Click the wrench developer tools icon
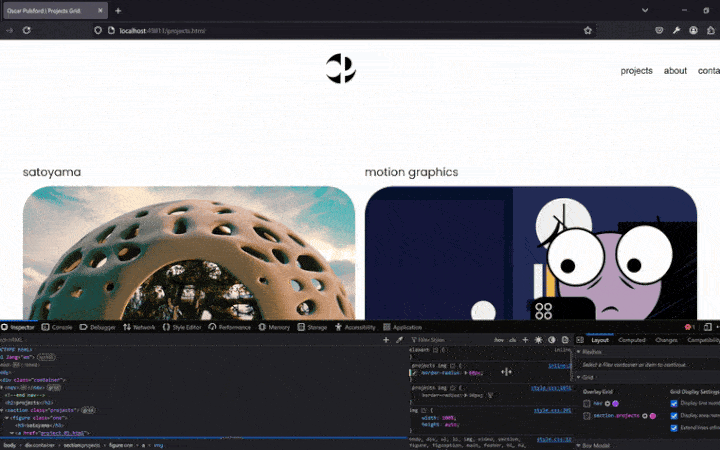The image size is (720, 450). [x=676, y=30]
